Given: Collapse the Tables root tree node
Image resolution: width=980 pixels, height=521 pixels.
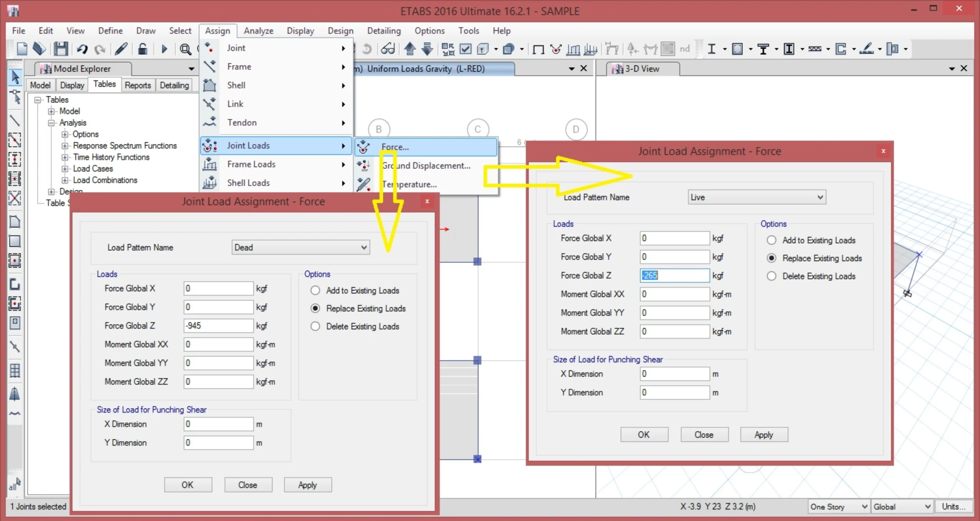Looking at the screenshot, I should click(x=38, y=100).
